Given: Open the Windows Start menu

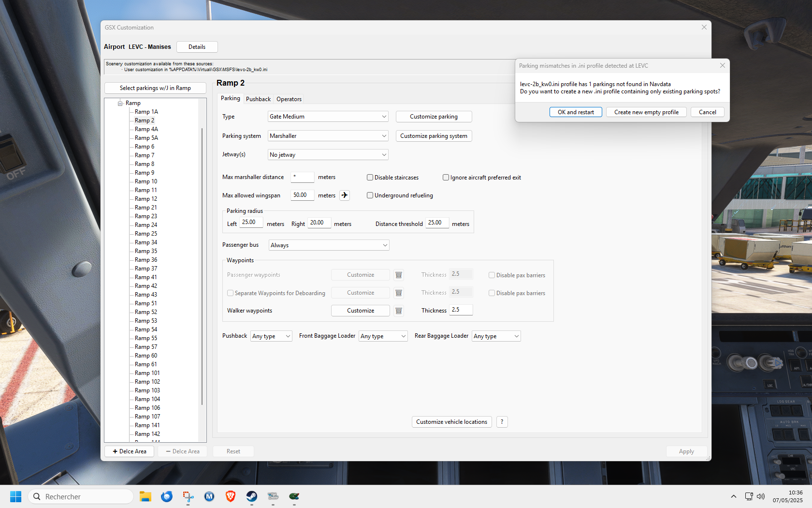Looking at the screenshot, I should (x=16, y=496).
